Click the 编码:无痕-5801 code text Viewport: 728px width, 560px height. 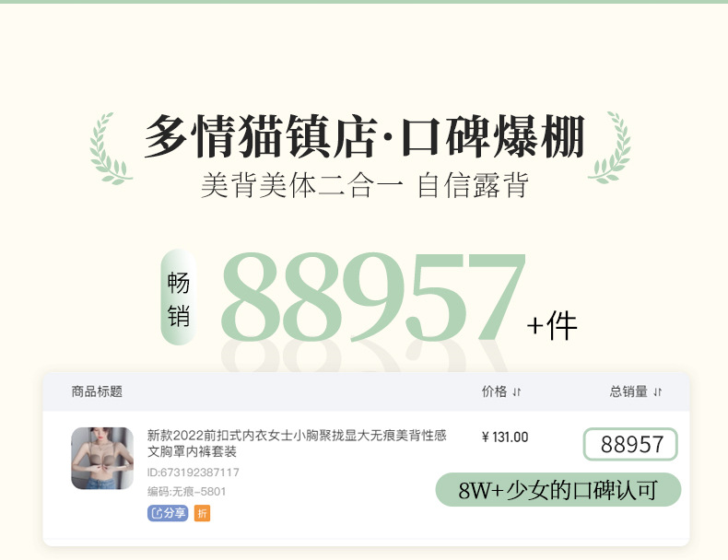187,491
